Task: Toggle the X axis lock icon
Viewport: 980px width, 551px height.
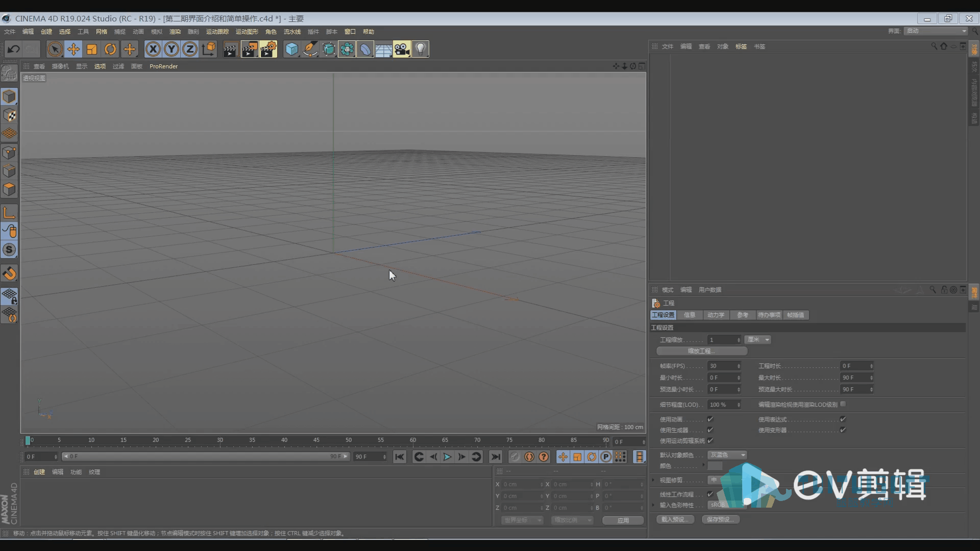Action: coord(153,49)
